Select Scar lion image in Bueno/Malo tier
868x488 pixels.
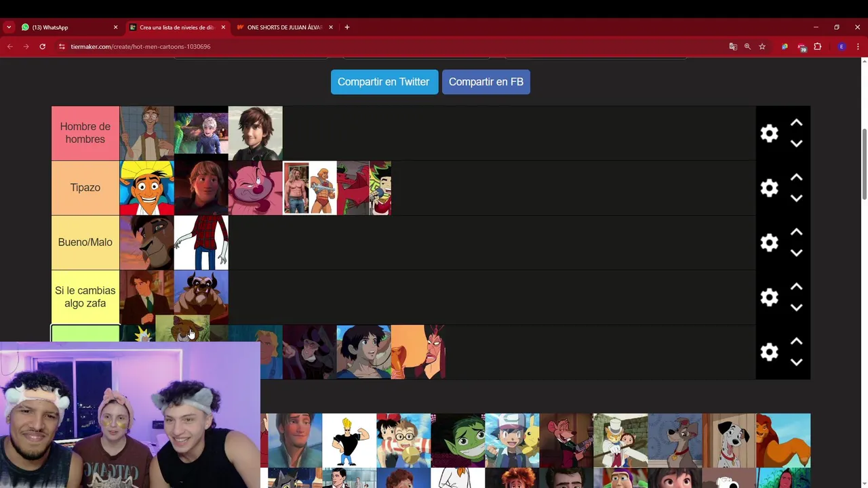click(x=147, y=243)
